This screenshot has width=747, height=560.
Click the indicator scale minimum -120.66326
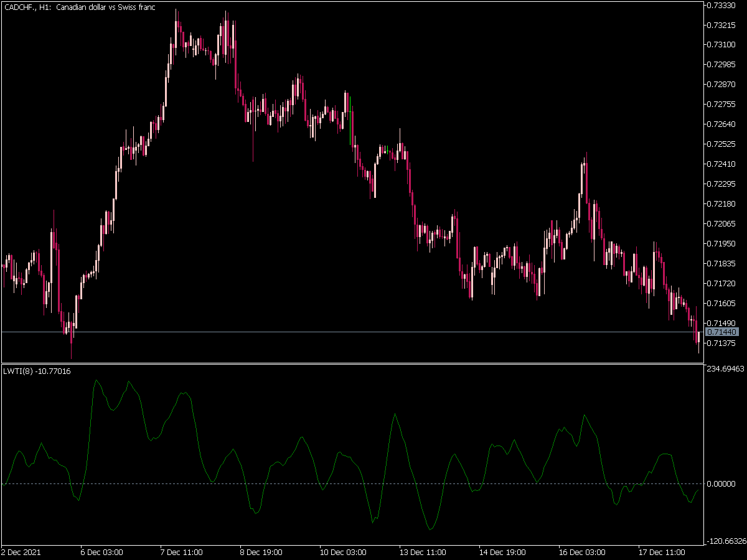click(726, 541)
